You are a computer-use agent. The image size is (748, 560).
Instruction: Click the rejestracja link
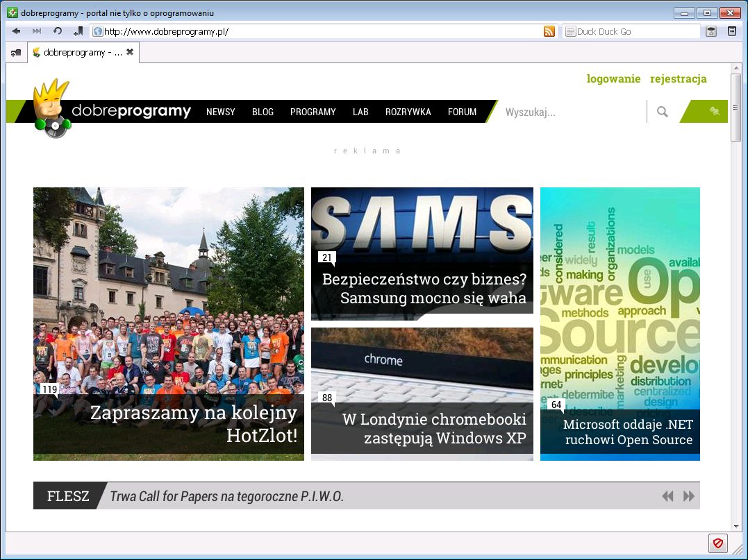pyautogui.click(x=679, y=78)
